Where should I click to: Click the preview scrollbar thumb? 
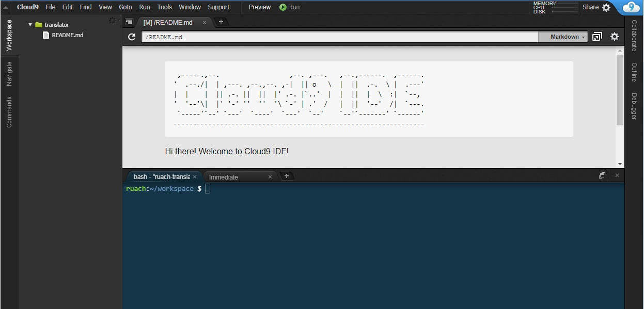coord(620,89)
